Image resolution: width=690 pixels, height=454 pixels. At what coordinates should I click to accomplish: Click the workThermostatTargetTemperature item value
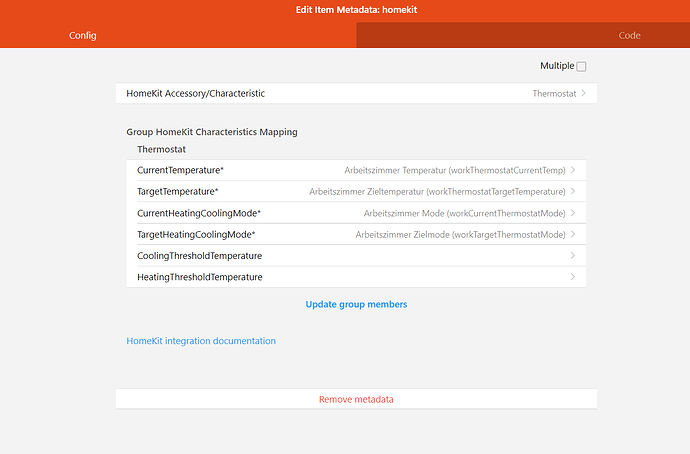(x=437, y=192)
